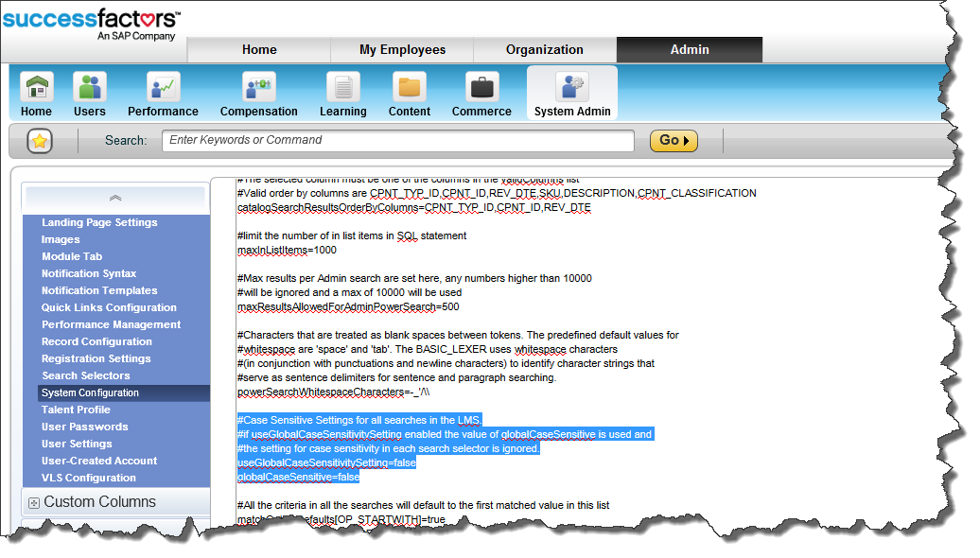Open Record Configuration
The width and height of the screenshot is (980, 558).
pos(96,341)
